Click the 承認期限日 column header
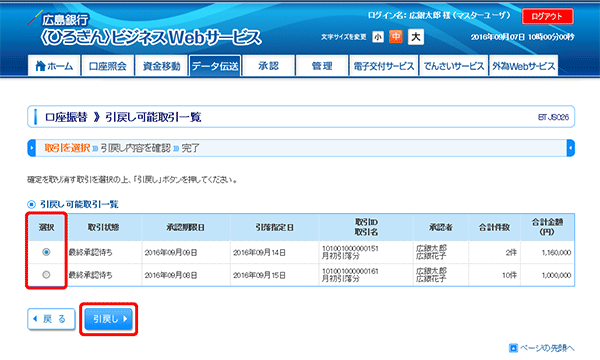The height and width of the screenshot is (360, 600). click(x=186, y=227)
